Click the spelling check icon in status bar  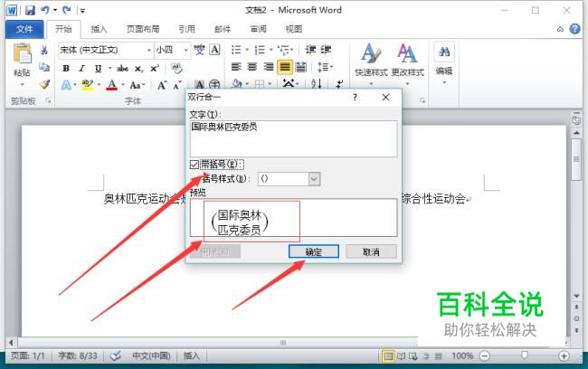coord(116,355)
